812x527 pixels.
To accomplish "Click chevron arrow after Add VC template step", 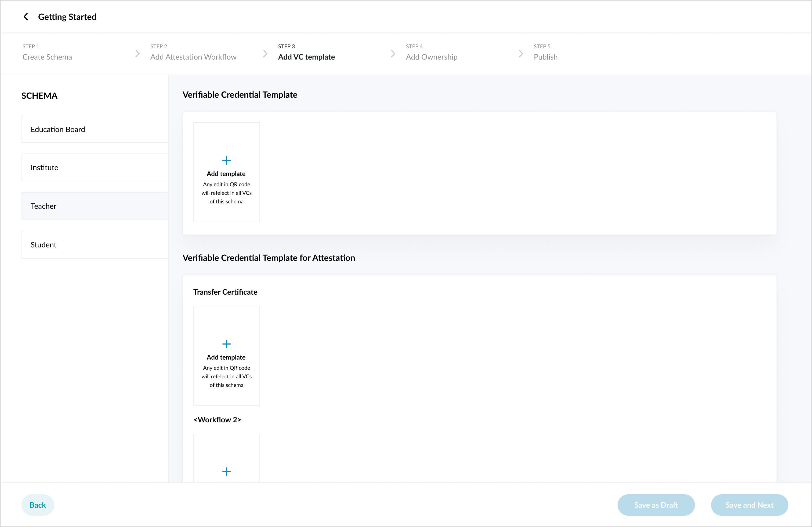I will coord(393,53).
